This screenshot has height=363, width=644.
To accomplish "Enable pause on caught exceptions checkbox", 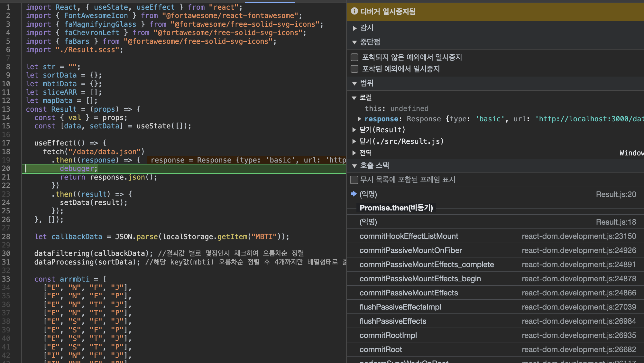I will coord(354,69).
